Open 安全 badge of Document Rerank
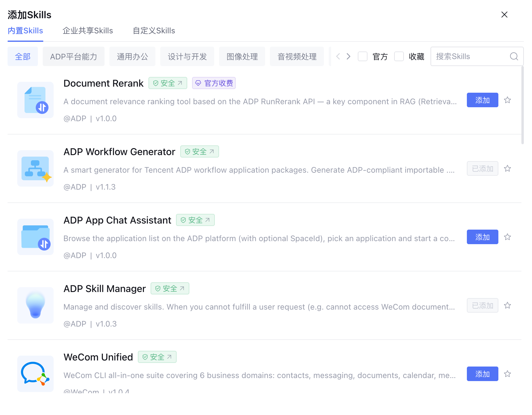The width and height of the screenshot is (532, 415). pyautogui.click(x=168, y=83)
